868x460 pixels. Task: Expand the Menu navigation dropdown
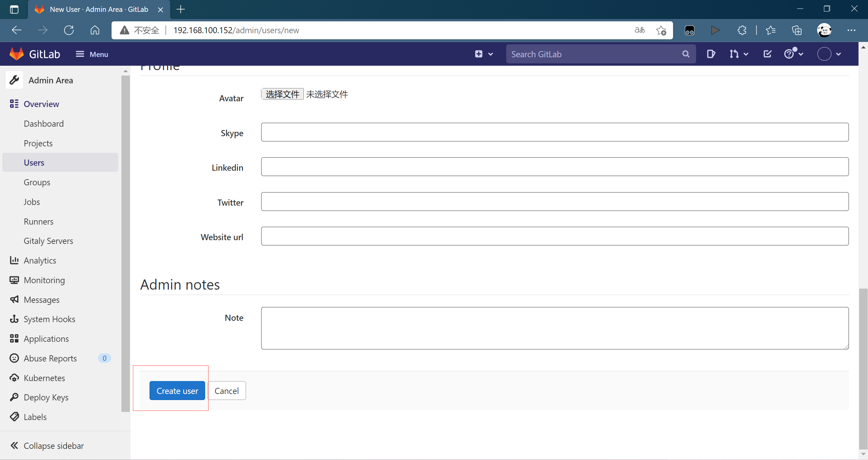[91, 54]
